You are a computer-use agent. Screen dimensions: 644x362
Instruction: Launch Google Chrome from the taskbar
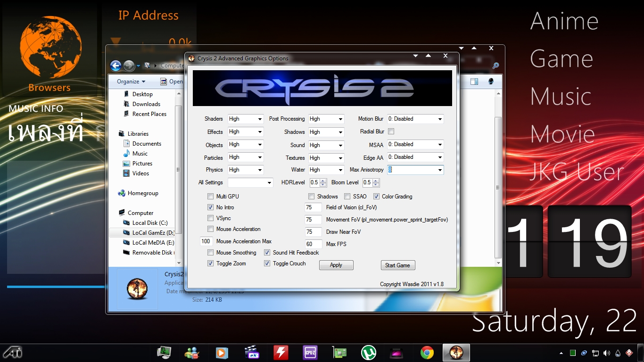[x=427, y=353]
